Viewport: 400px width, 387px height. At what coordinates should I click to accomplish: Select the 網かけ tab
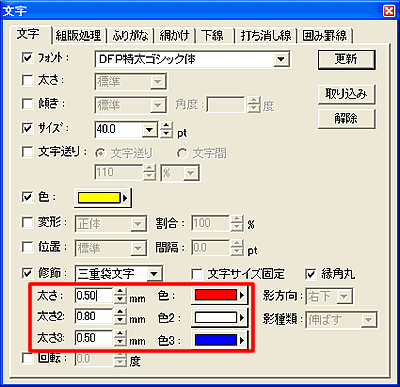point(174,35)
